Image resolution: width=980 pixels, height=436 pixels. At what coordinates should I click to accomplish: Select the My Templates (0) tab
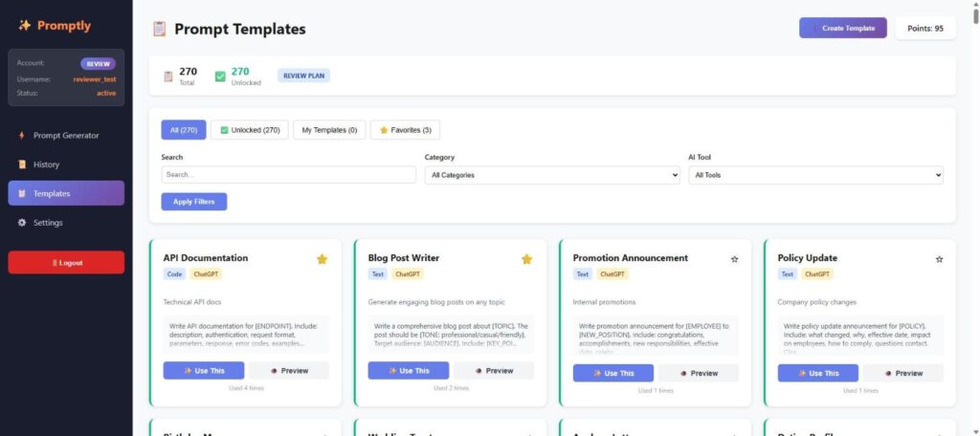(x=329, y=130)
